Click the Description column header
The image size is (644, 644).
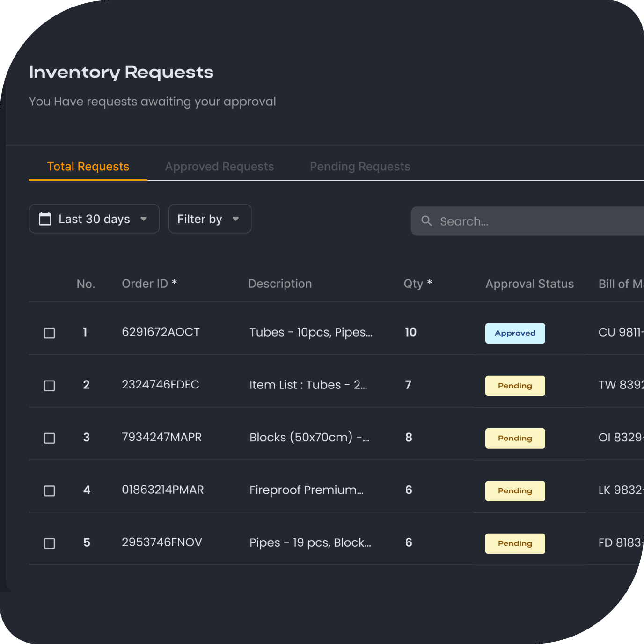point(280,284)
